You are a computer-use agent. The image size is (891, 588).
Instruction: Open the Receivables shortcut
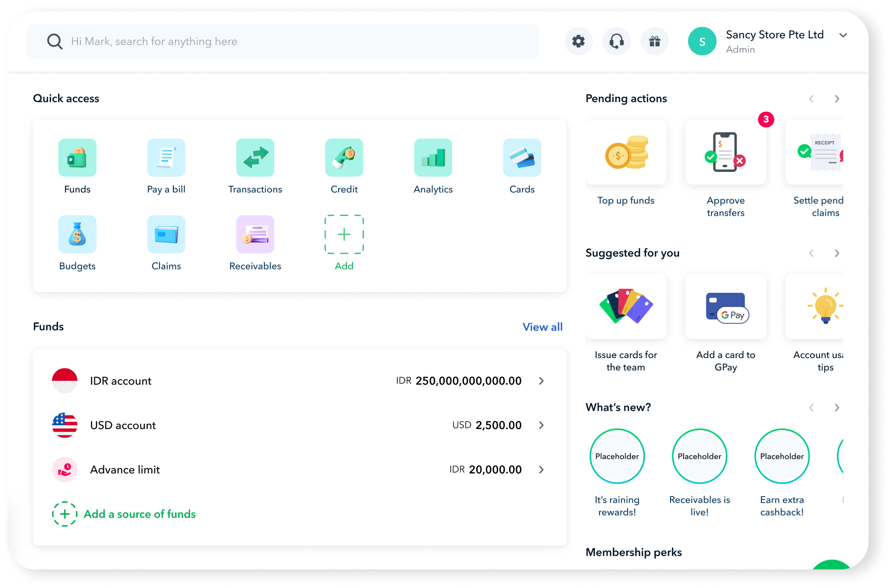[x=255, y=234]
